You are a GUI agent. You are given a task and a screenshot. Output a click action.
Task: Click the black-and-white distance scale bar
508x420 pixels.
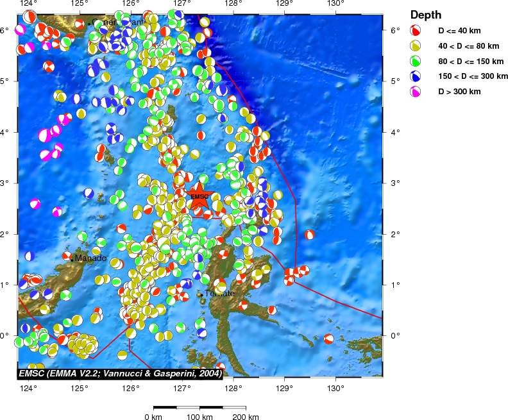coord(199,407)
